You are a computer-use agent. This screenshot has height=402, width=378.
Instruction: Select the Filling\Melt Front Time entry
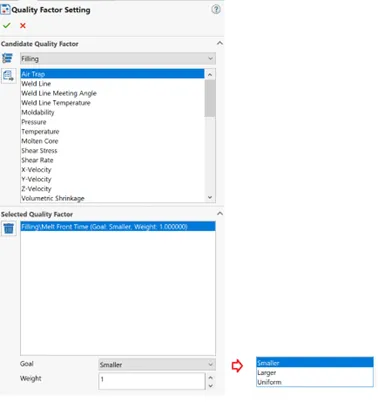[118, 227]
